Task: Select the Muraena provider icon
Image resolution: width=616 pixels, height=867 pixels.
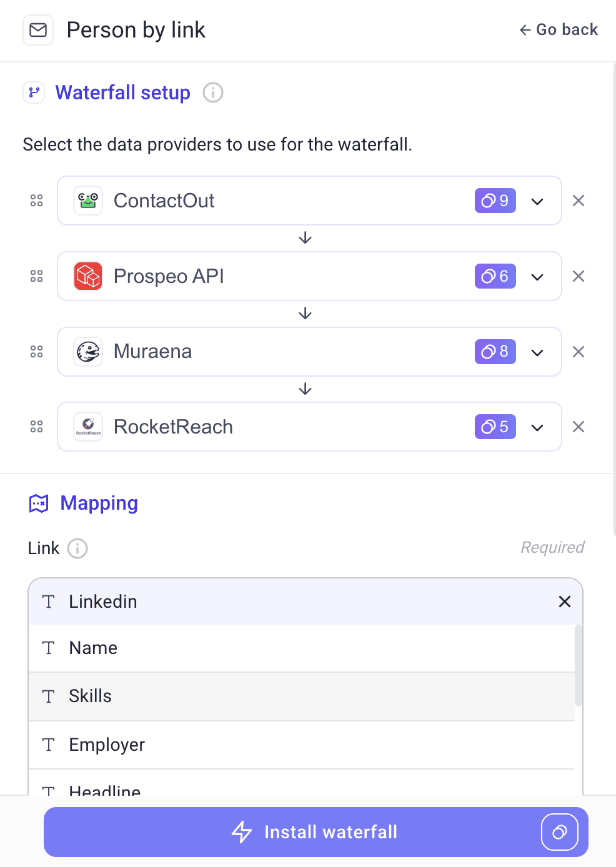Action: (x=88, y=352)
